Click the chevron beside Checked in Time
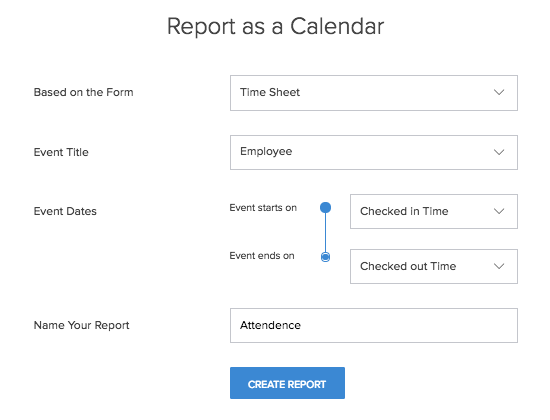 coord(499,211)
